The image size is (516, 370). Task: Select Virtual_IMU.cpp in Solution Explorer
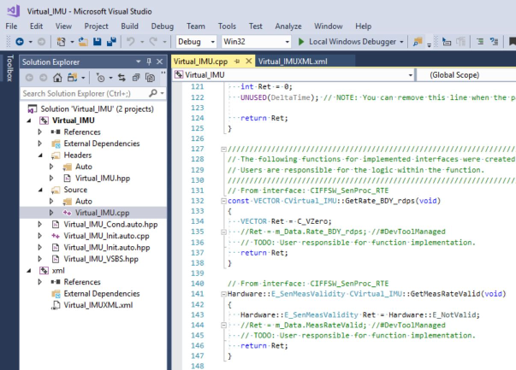102,213
